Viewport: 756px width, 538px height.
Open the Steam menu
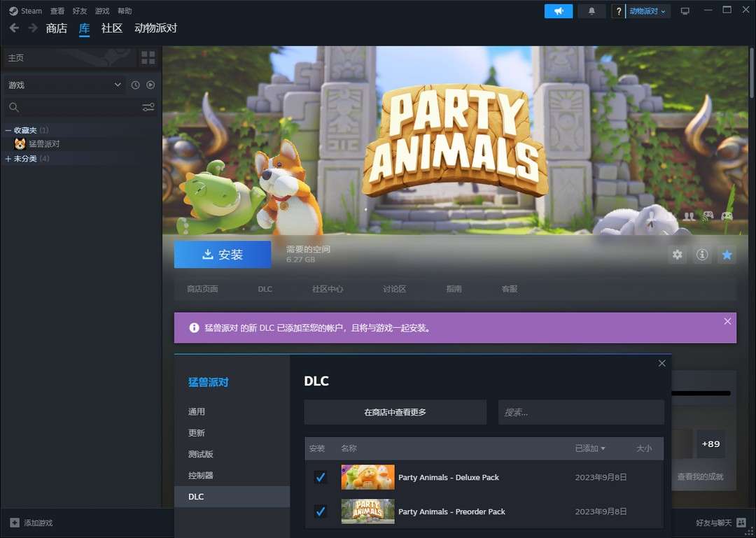tap(31, 10)
